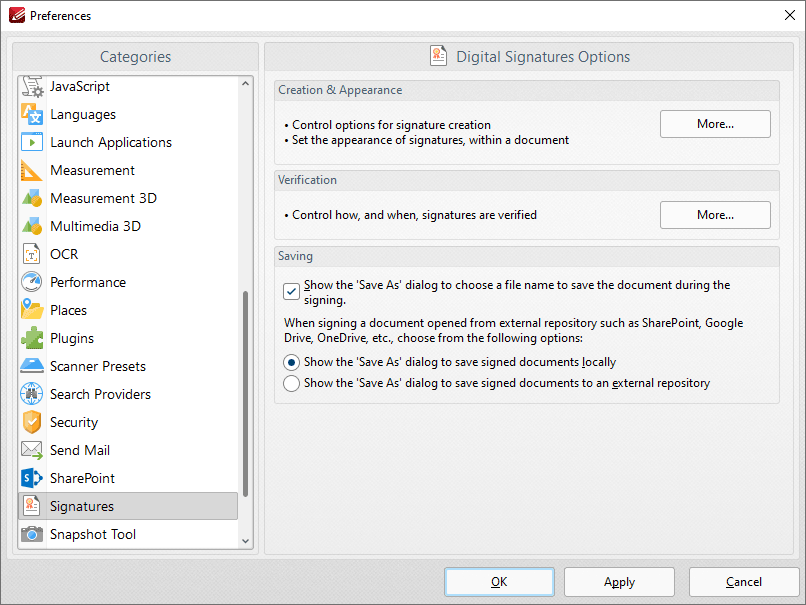Click the categories list scrollbar thumb
This screenshot has width=806, height=605.
246,394
